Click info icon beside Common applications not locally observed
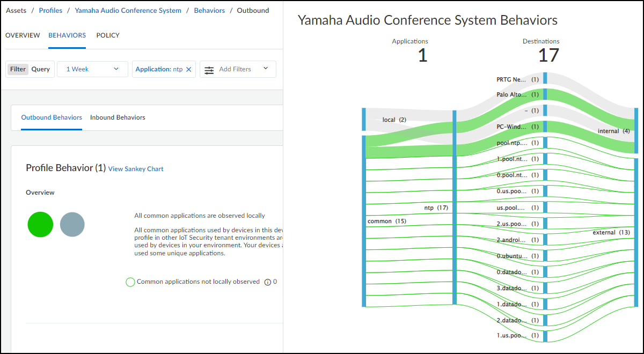644x354 pixels. [268, 282]
